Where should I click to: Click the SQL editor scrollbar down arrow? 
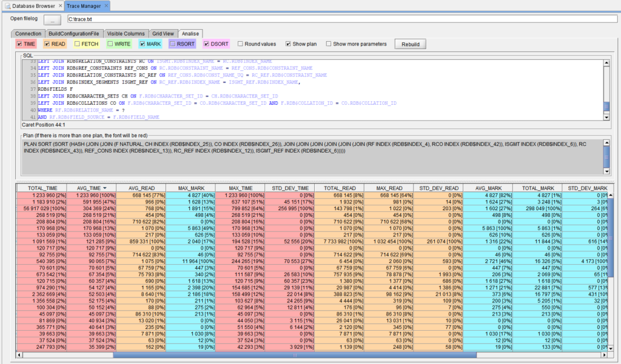click(x=606, y=116)
